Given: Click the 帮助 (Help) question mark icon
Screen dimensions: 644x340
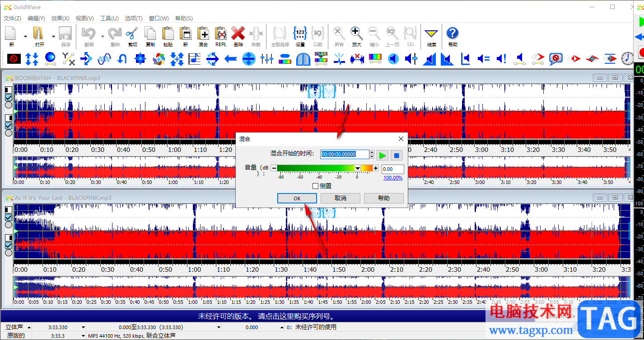Looking at the screenshot, I should pos(453,33).
